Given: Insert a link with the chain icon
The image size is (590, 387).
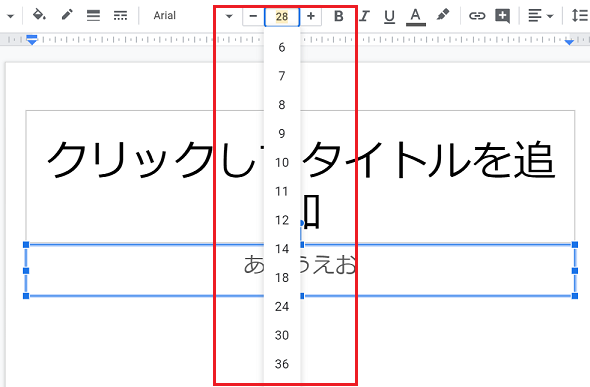Looking at the screenshot, I should [477, 16].
